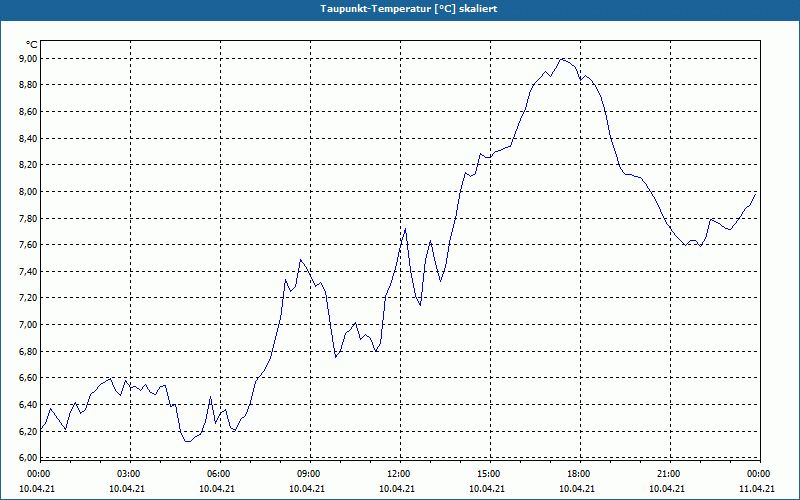The height and width of the screenshot is (500, 800).
Task: Select the 8,60 y-axis value
Action: (x=29, y=111)
